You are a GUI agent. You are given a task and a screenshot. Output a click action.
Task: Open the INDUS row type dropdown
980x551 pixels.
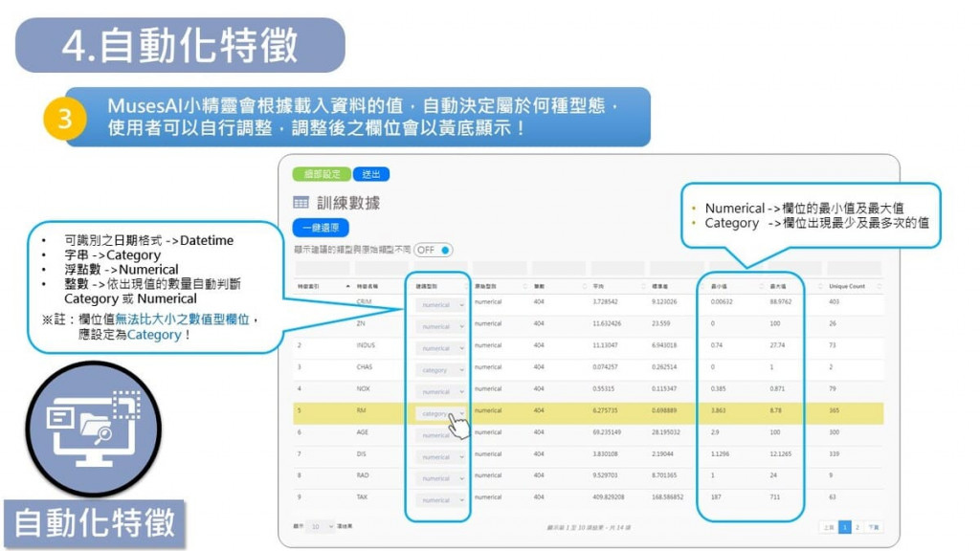pos(440,348)
